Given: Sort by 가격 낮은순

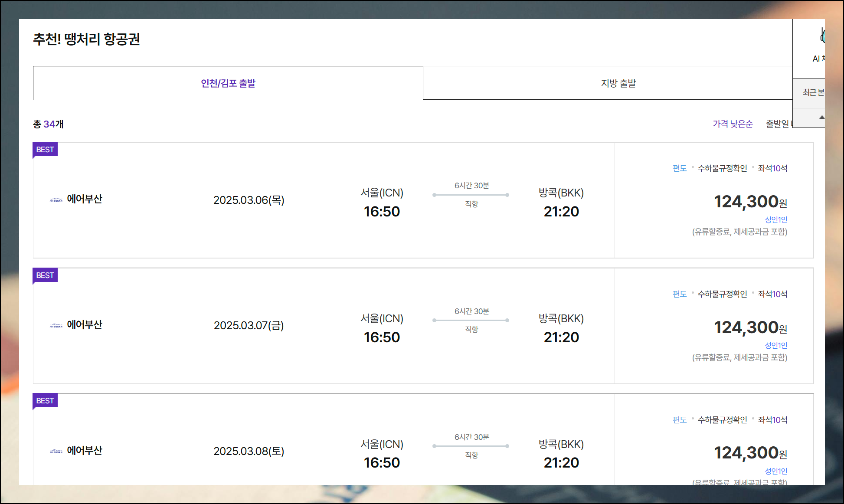Looking at the screenshot, I should point(733,124).
